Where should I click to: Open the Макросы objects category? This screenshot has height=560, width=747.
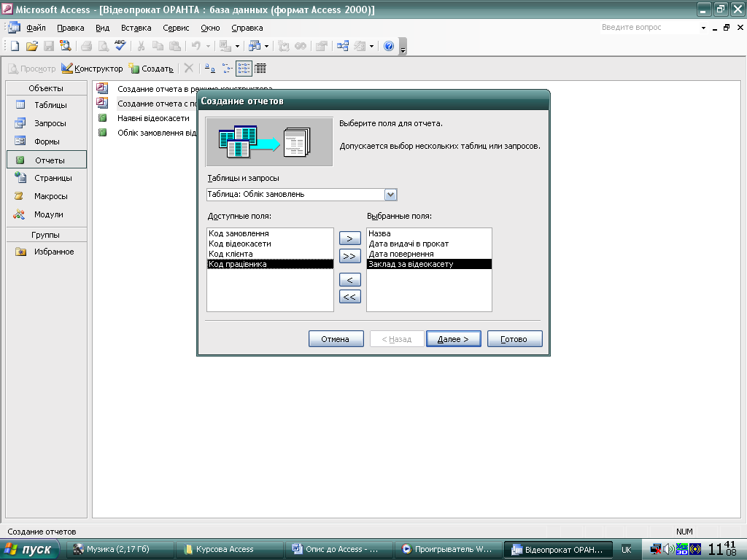click(46, 196)
